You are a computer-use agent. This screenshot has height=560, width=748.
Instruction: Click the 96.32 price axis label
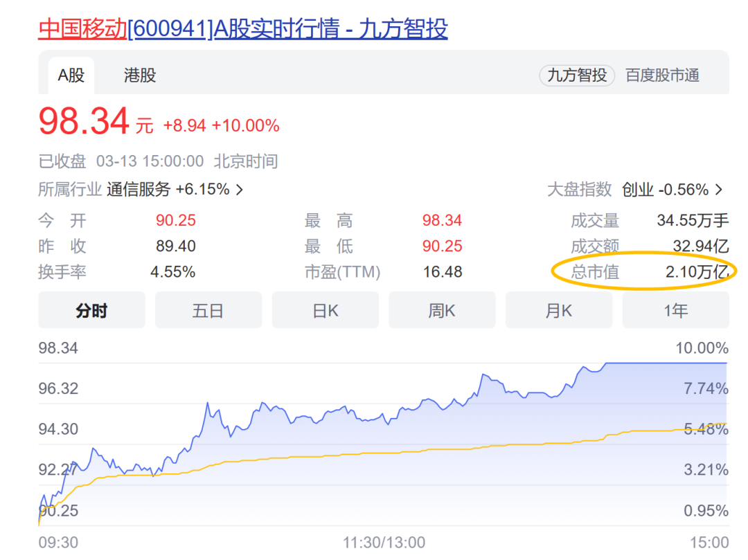58,388
